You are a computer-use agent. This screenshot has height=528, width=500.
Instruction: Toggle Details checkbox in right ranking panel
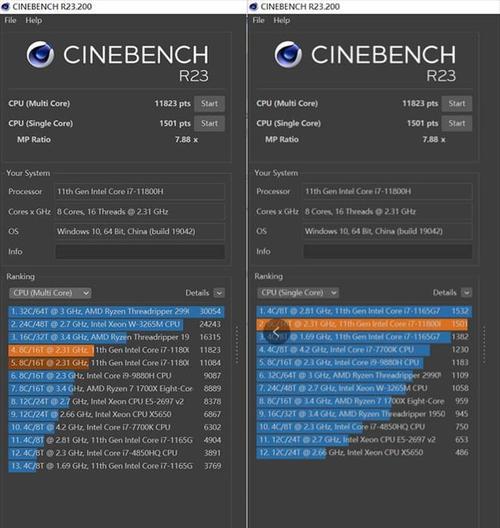click(x=466, y=293)
